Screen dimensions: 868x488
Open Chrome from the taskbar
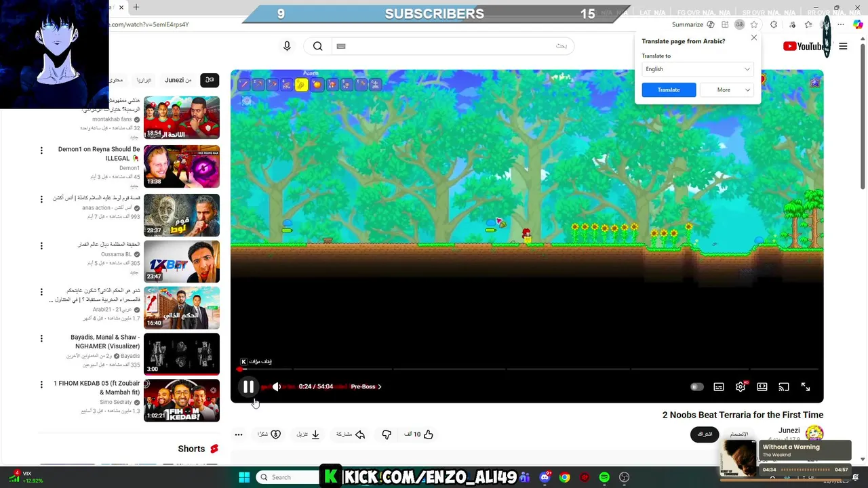click(564, 477)
